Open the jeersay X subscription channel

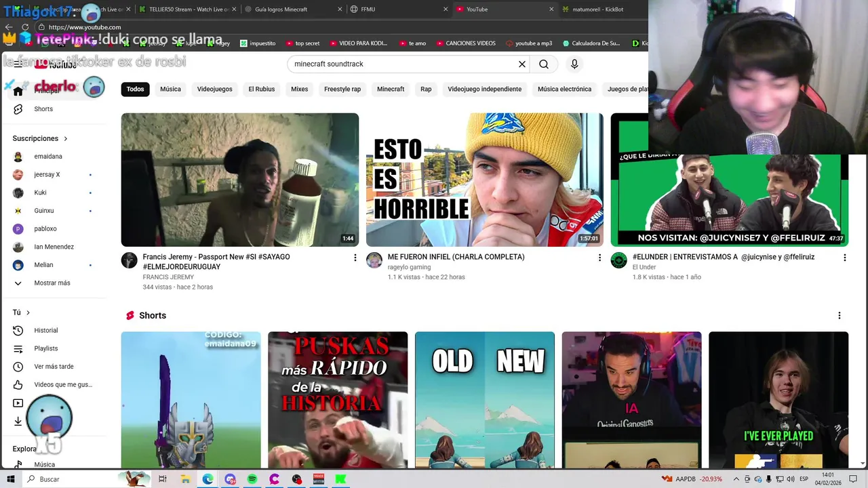(47, 175)
